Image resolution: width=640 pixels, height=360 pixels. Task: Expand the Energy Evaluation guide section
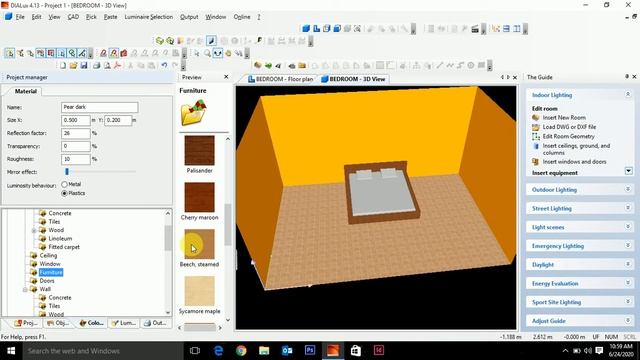coord(628,283)
